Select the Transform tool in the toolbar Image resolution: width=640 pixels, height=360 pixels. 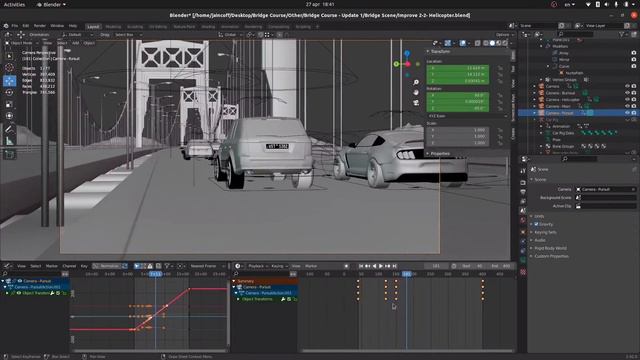coord(9,116)
